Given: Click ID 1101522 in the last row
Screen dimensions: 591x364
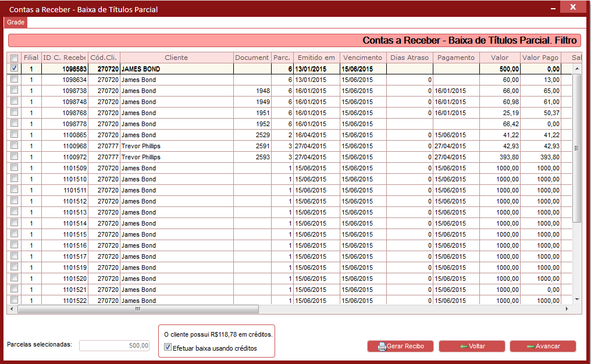Looking at the screenshot, I should click(74, 300).
